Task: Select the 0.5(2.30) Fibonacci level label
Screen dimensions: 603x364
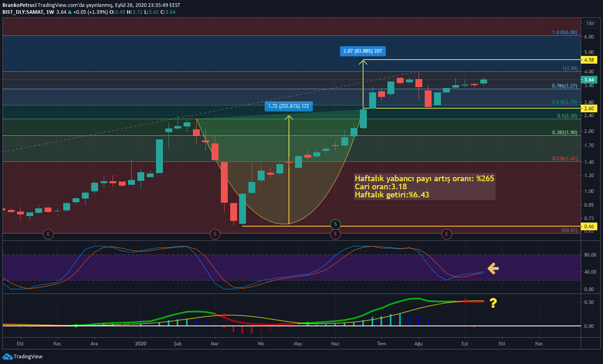Action: [x=567, y=116]
